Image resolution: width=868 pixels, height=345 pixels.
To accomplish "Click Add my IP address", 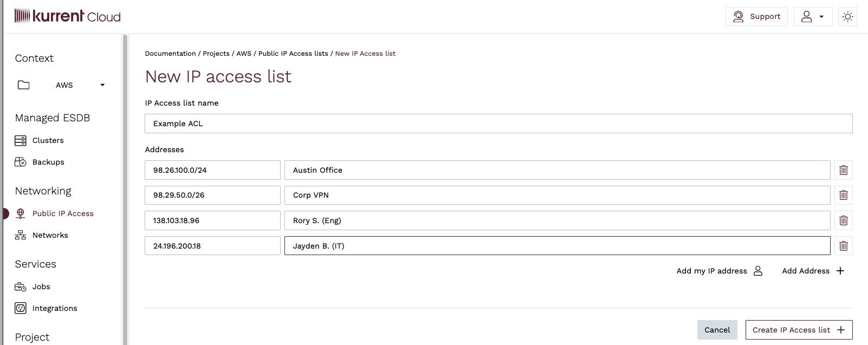I will 719,271.
